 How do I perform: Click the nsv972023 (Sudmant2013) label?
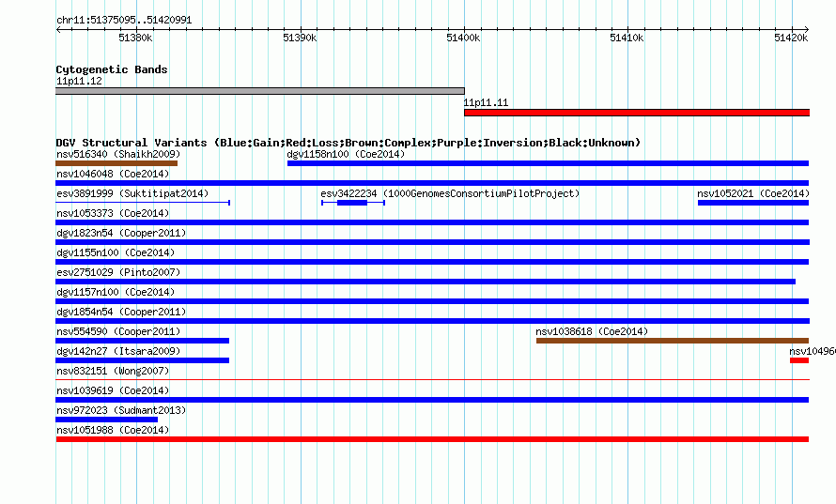[x=121, y=410]
